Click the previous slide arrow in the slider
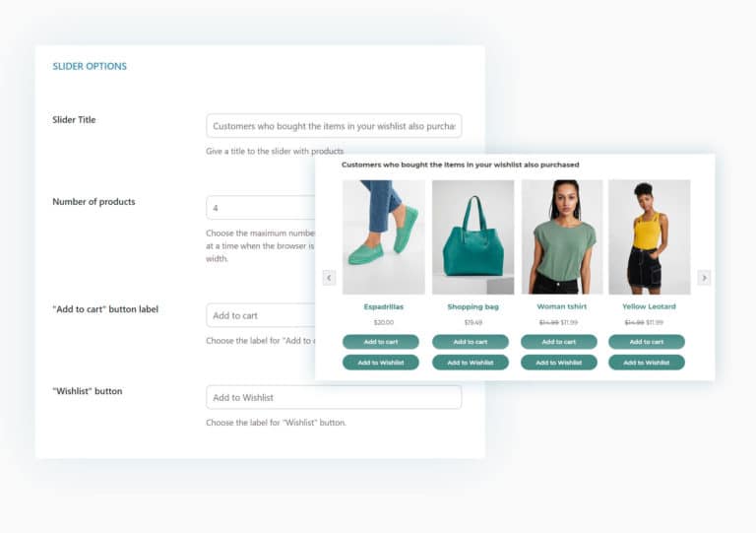The width and height of the screenshot is (756, 533). pyautogui.click(x=329, y=278)
